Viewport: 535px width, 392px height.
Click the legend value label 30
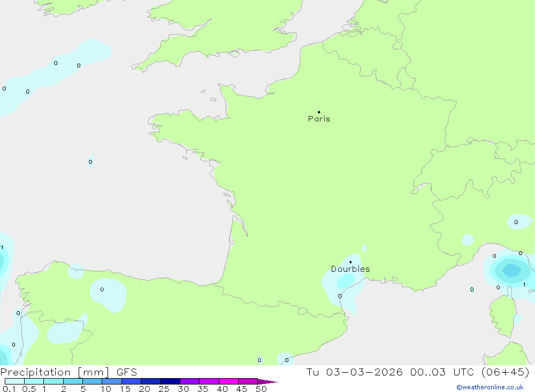pyautogui.click(x=184, y=389)
